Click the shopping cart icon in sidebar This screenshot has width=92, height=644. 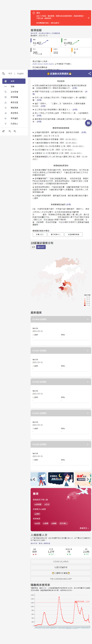click(6, 108)
